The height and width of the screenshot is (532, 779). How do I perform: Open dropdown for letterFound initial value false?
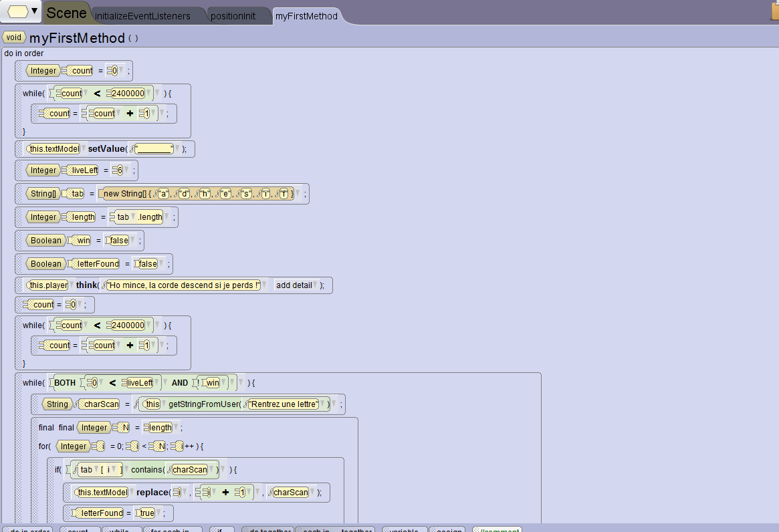tap(161, 264)
